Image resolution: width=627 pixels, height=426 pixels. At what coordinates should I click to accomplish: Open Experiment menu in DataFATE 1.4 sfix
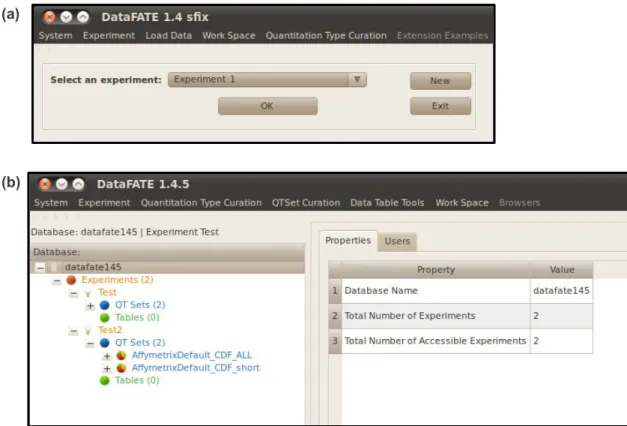pos(109,36)
